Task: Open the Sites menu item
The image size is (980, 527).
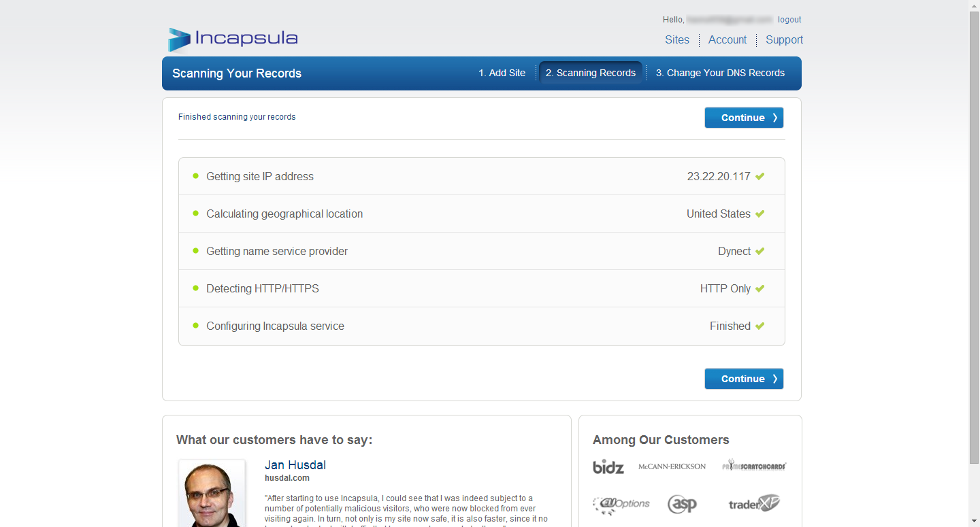Action: pos(676,40)
